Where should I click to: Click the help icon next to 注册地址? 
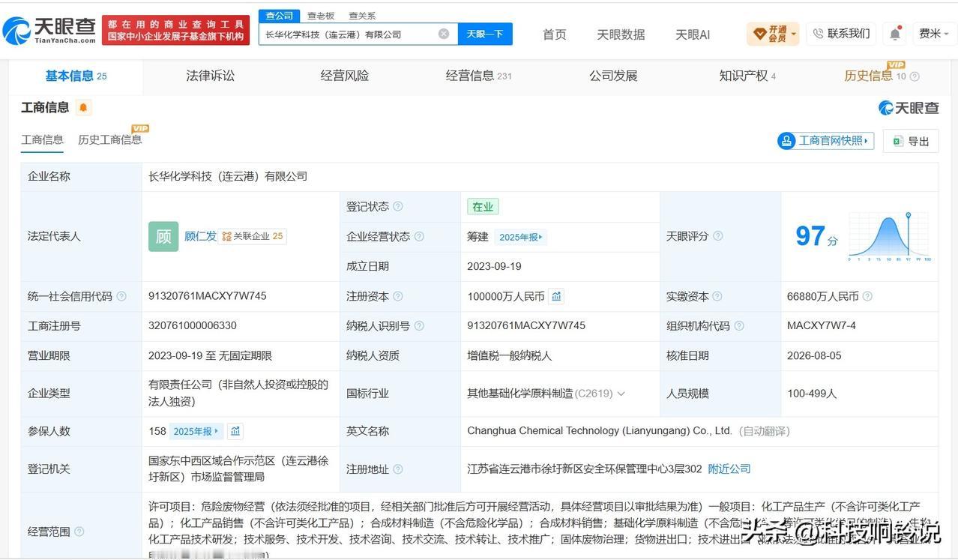click(x=398, y=469)
